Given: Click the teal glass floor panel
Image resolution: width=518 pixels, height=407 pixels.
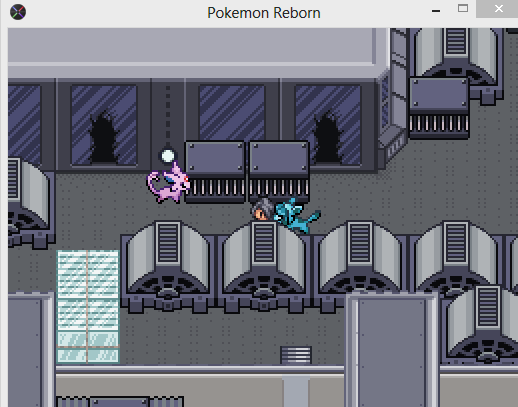Looking at the screenshot, I should (88, 306).
